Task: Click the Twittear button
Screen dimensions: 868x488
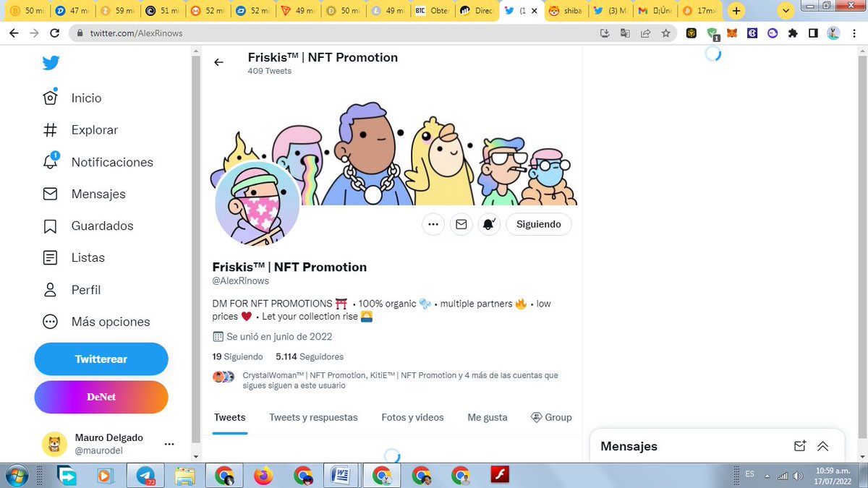Action: 101,359
